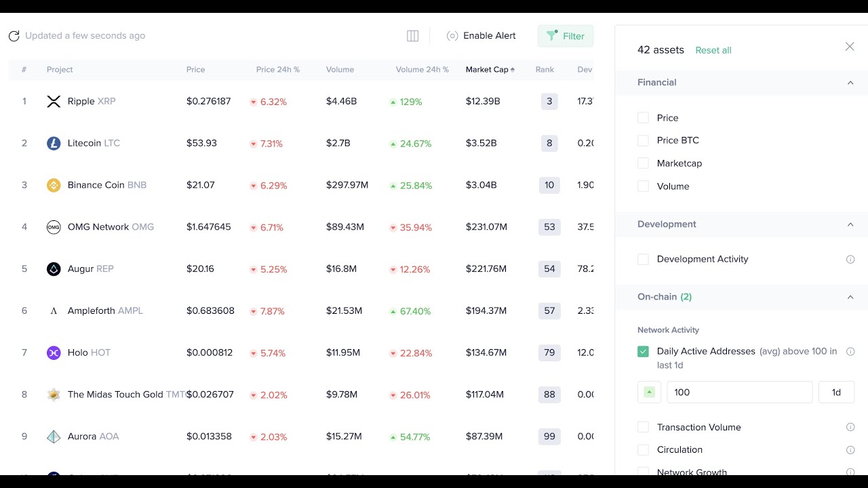Uncheck the Daily Active Addresses checkbox
The image size is (868, 488).
643,352
